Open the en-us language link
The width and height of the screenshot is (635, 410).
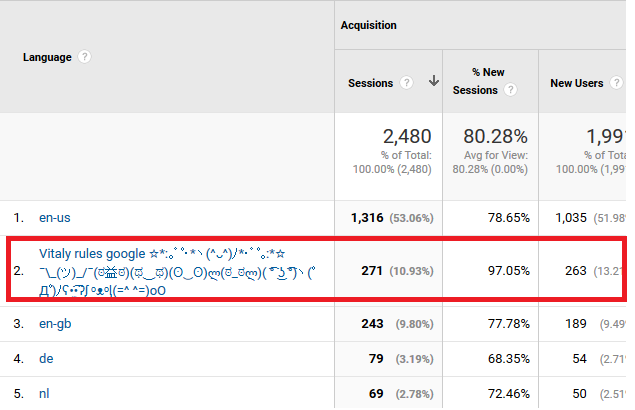(55, 216)
